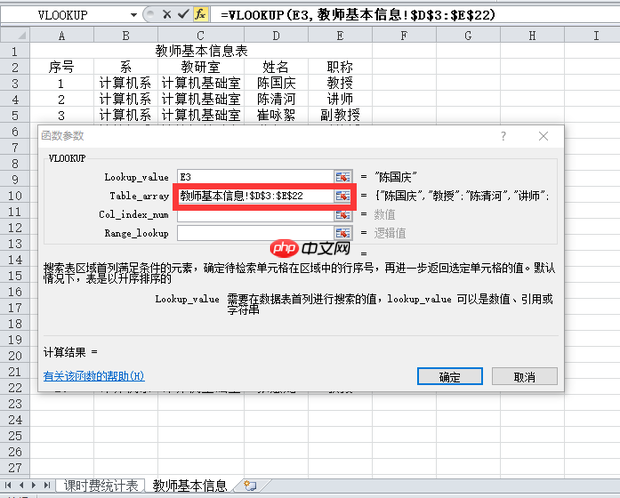
Task: Select row 3 header
Action: pyautogui.click(x=15, y=83)
